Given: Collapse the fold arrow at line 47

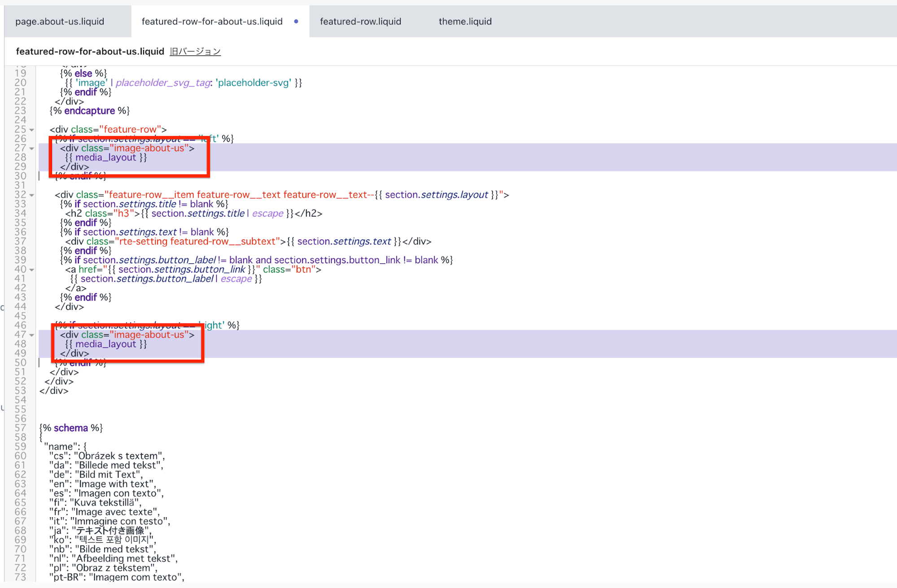Looking at the screenshot, I should [32, 335].
